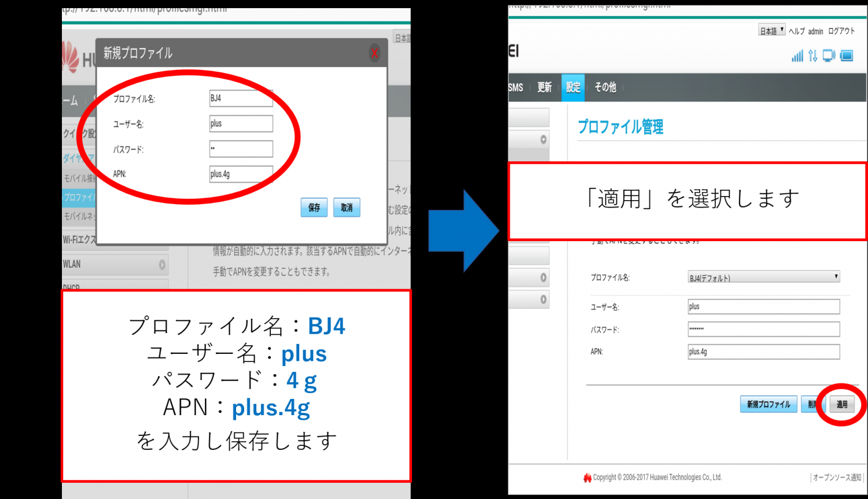Screen dimensions: 868x499
Task: Select the 設定 tab
Action: click(573, 87)
